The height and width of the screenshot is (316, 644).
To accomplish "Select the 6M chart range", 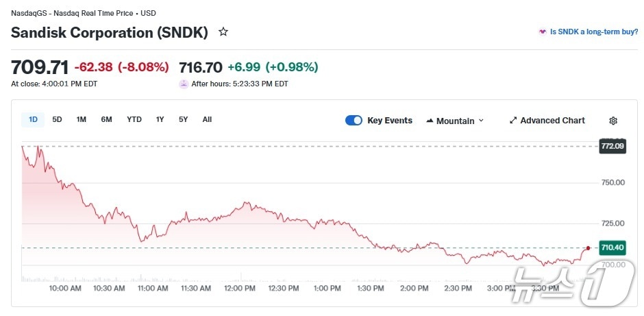I will (x=106, y=119).
